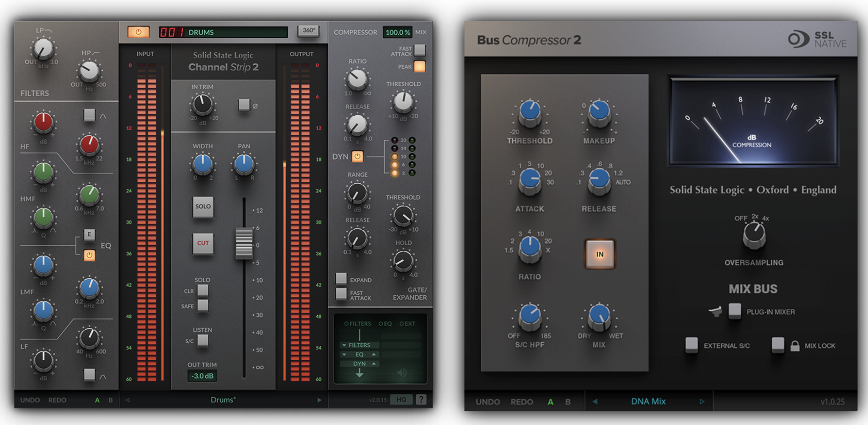868x425 pixels.
Task: Click the blue Pan knob
Action: pyautogui.click(x=244, y=164)
